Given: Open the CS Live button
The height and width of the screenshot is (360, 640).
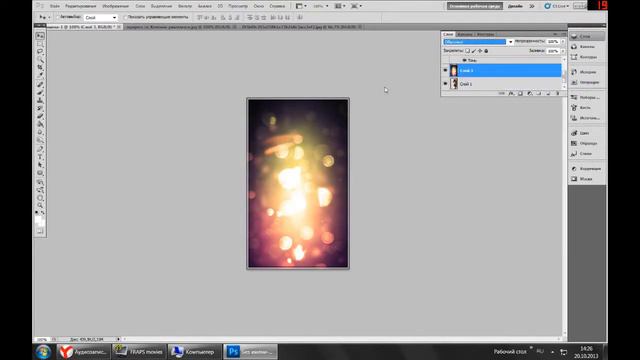Looking at the screenshot, I should click(557, 6).
